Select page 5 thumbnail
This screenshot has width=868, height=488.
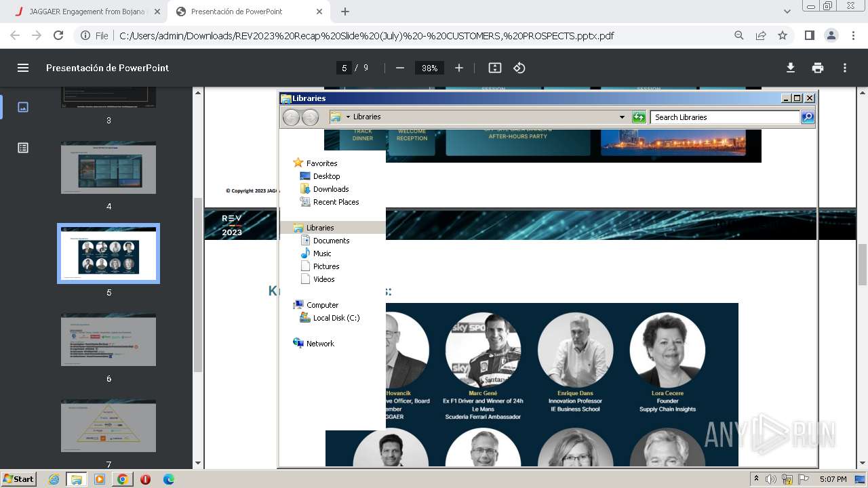108,253
